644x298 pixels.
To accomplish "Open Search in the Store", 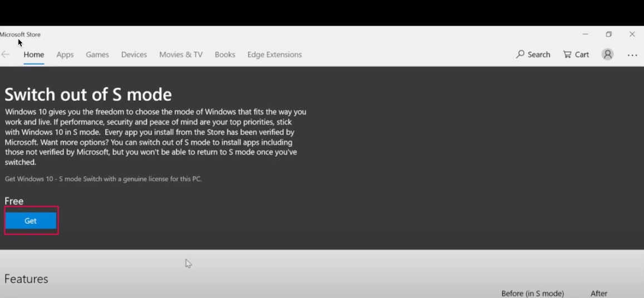I will point(533,54).
